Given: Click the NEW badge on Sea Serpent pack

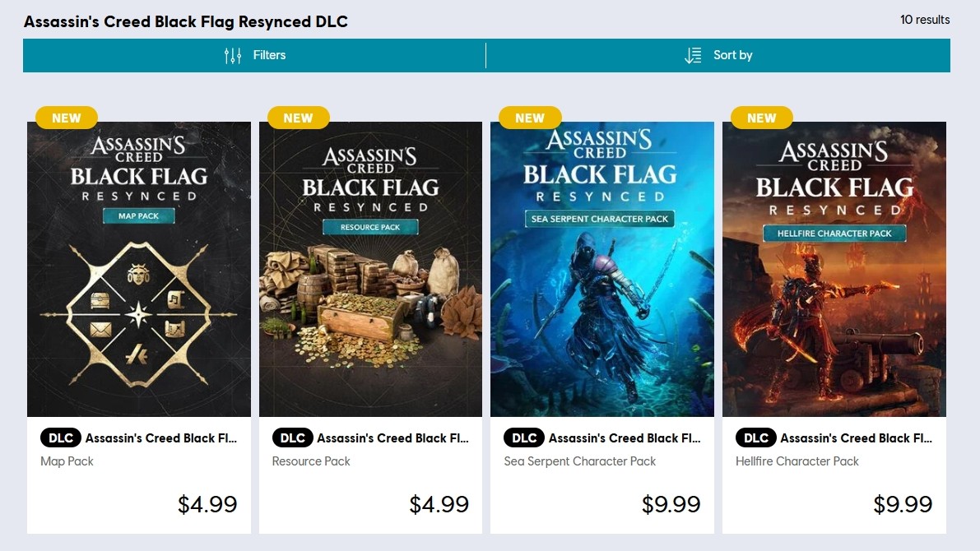Looking at the screenshot, I should click(530, 118).
